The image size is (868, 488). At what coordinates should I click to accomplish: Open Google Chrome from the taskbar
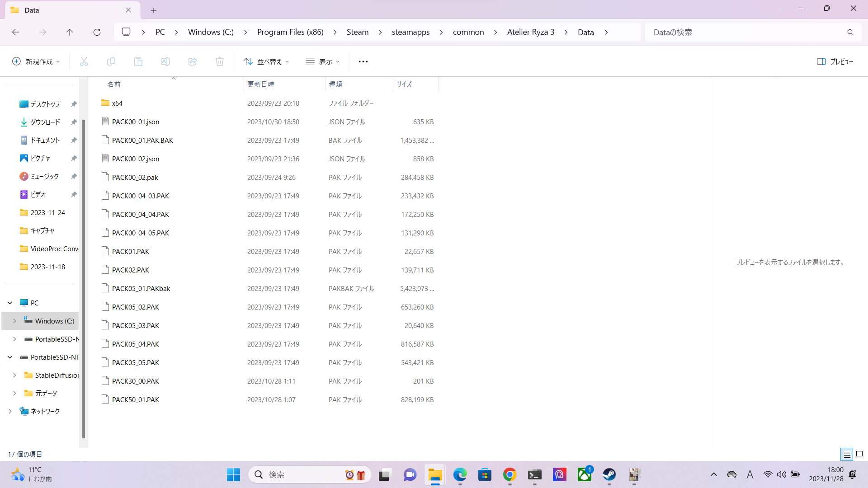coord(510,474)
